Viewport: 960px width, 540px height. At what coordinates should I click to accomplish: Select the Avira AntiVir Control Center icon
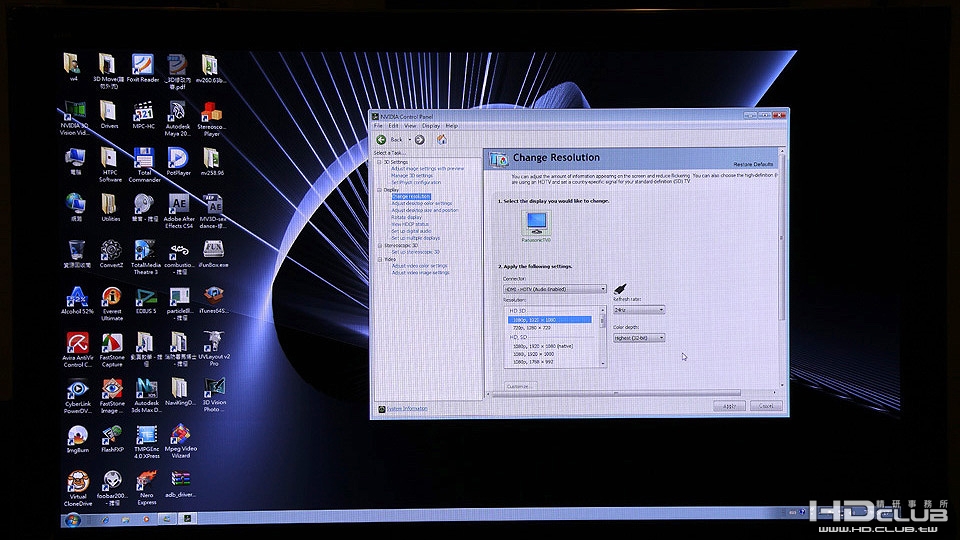click(x=78, y=350)
